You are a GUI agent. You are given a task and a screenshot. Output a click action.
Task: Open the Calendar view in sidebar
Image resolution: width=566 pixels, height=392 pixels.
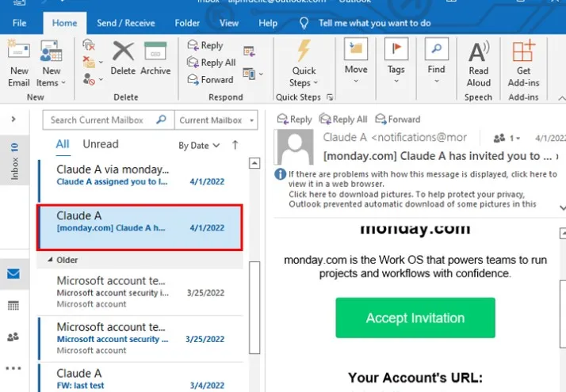tap(13, 306)
